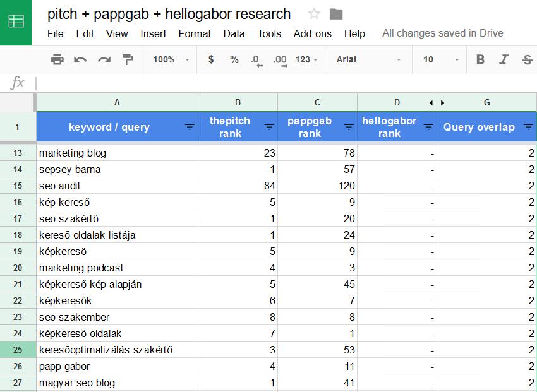Decrease decimal places
The width and height of the screenshot is (537, 392).
pyautogui.click(x=256, y=60)
